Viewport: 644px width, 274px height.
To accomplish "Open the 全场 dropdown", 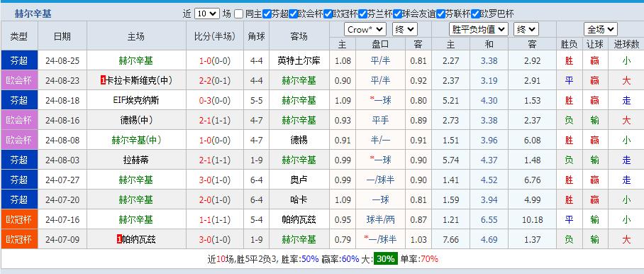I will click(x=601, y=29).
